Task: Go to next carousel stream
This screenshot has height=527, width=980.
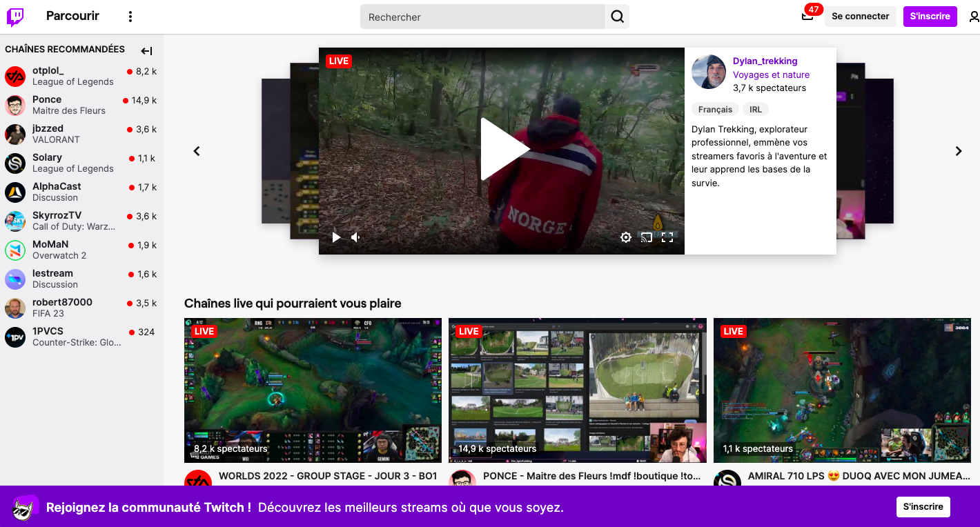Action: click(x=958, y=151)
